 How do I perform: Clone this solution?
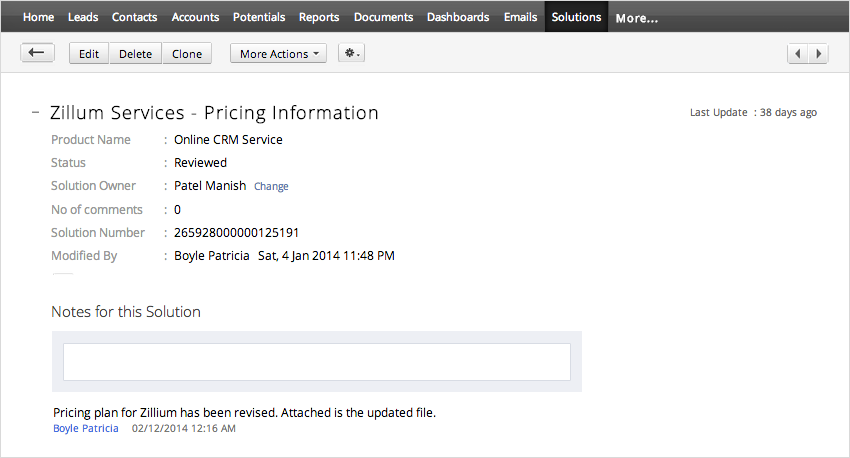point(187,54)
